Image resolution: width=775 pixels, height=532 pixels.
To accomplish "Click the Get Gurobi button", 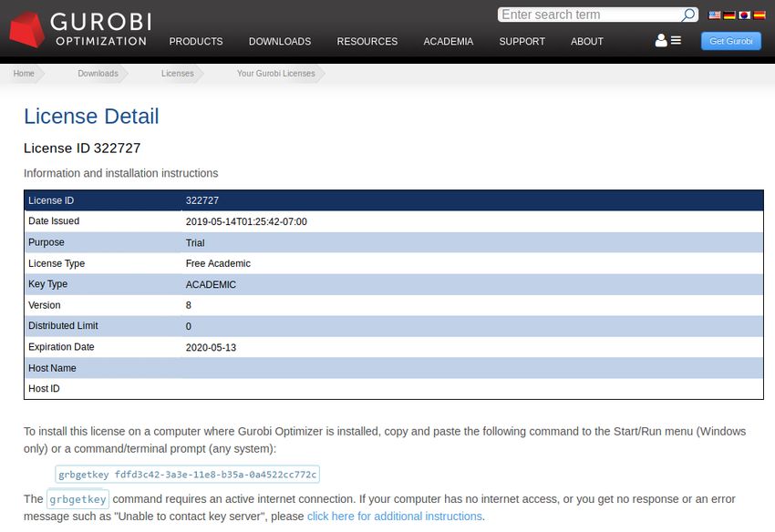I will point(731,41).
